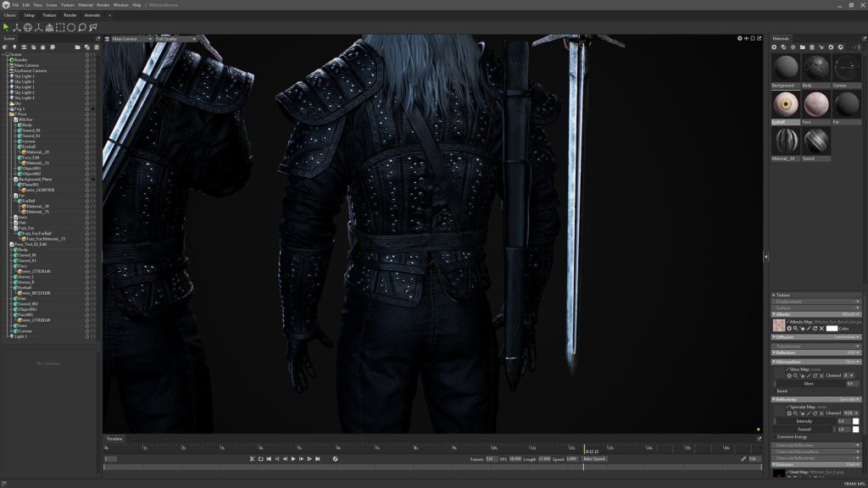Toggle visibility of Fog 1
Screen dimensions: 868x488
(93, 109)
